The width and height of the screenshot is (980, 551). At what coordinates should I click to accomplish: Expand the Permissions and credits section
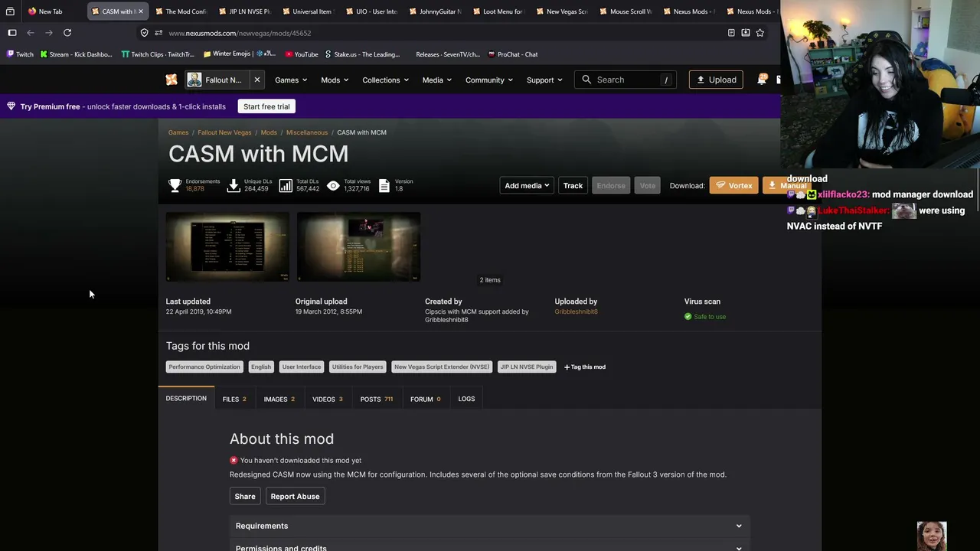pyautogui.click(x=489, y=546)
